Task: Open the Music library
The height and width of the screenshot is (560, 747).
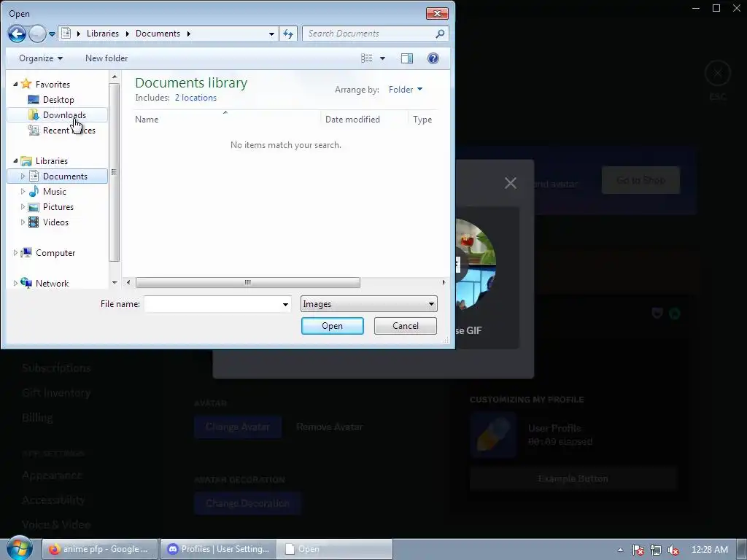Action: click(x=54, y=192)
